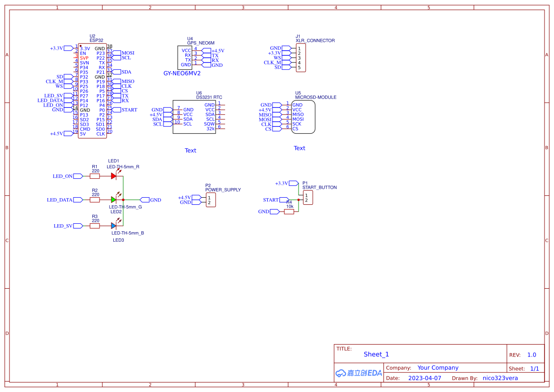Click the J1 XLR_CONNECTOR symbol
The height and width of the screenshot is (392, 554).
click(x=302, y=57)
